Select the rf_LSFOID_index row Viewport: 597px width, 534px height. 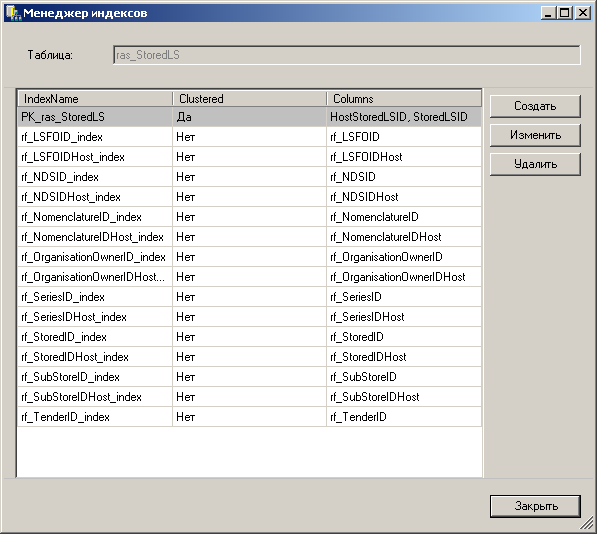(x=249, y=137)
